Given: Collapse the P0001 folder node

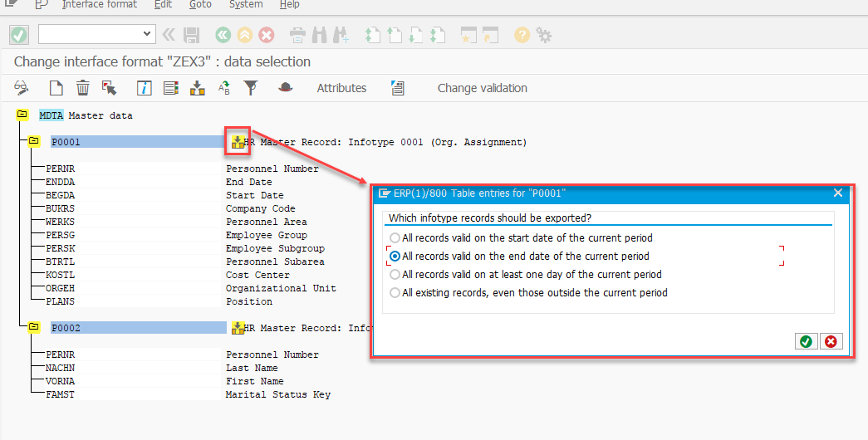Looking at the screenshot, I should pos(34,141).
